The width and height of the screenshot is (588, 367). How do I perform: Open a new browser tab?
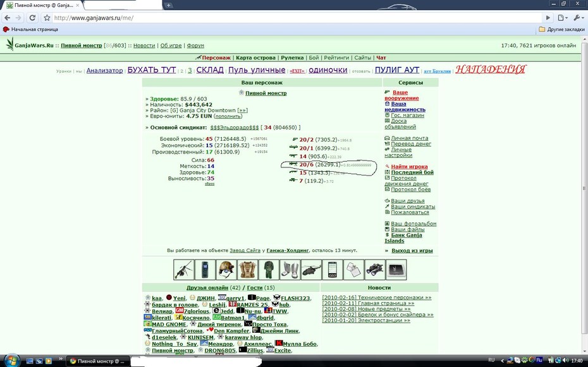pyautogui.click(x=169, y=5)
